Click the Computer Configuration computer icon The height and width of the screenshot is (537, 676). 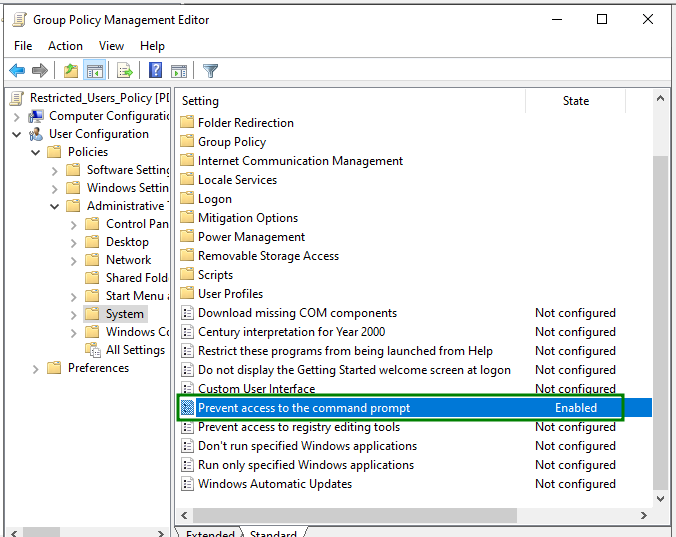(x=36, y=116)
